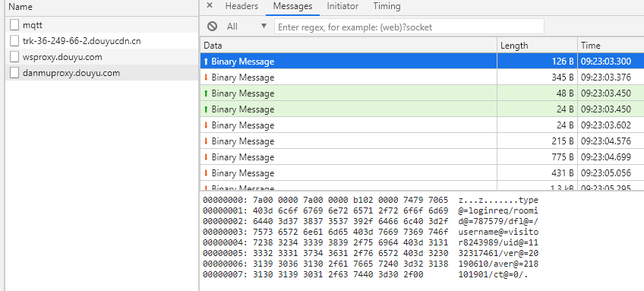
Task: Click the mqtt request file icon
Action: [x=14, y=25]
